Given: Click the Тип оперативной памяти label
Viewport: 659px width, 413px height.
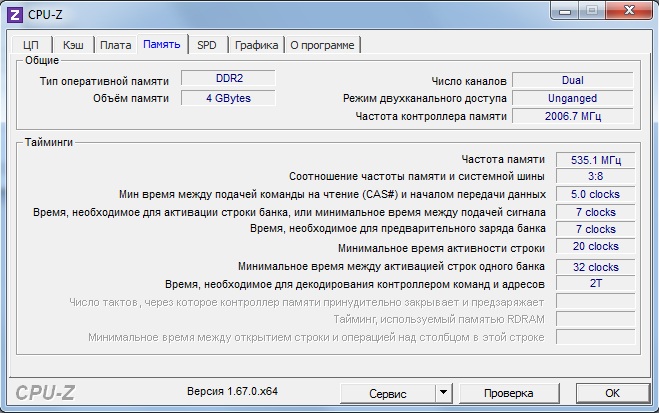Looking at the screenshot, I should coord(104,81).
